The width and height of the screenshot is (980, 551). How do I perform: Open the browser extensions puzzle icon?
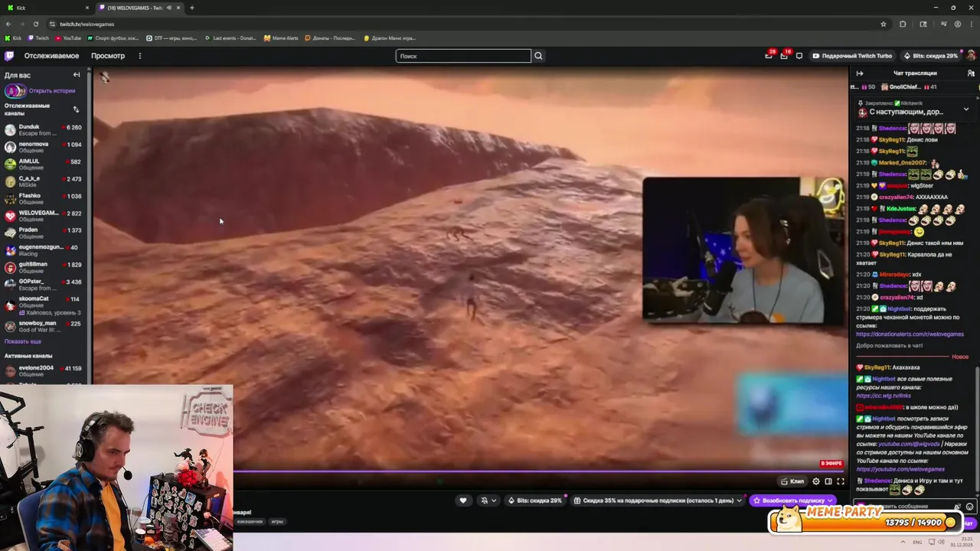(x=903, y=24)
